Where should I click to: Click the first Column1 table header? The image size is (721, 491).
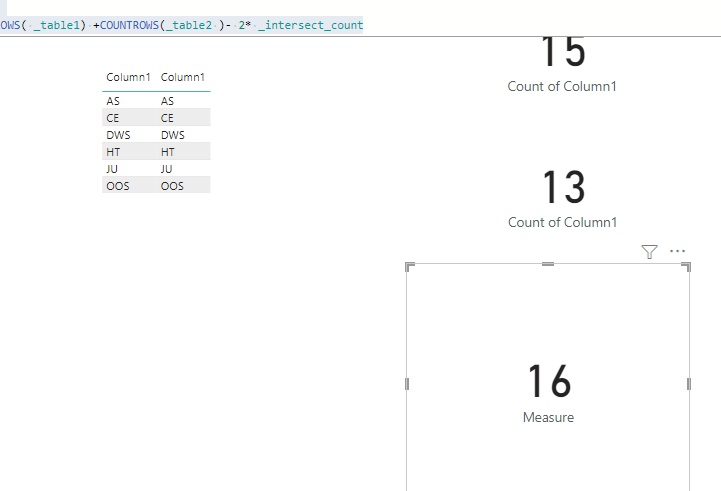pos(128,77)
